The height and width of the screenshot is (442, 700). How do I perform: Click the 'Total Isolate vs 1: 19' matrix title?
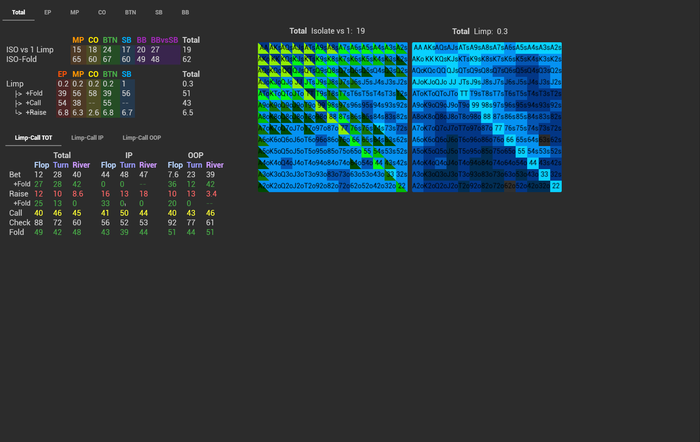pos(327,31)
